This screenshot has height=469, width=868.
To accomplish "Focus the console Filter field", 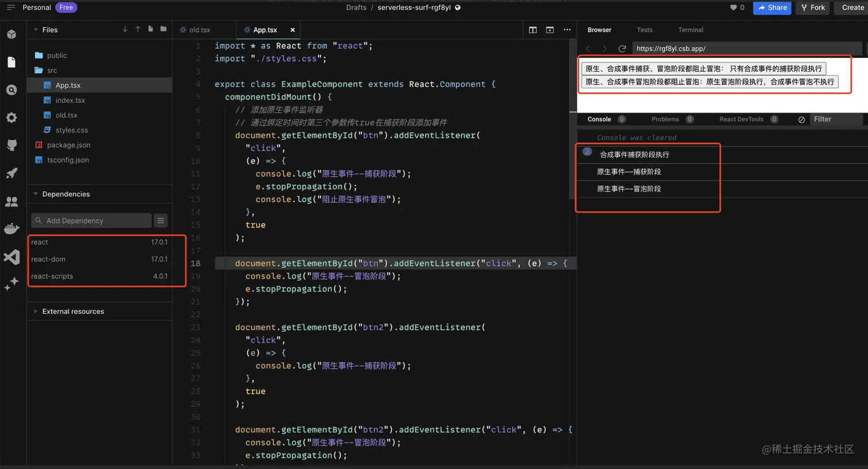I will point(836,119).
